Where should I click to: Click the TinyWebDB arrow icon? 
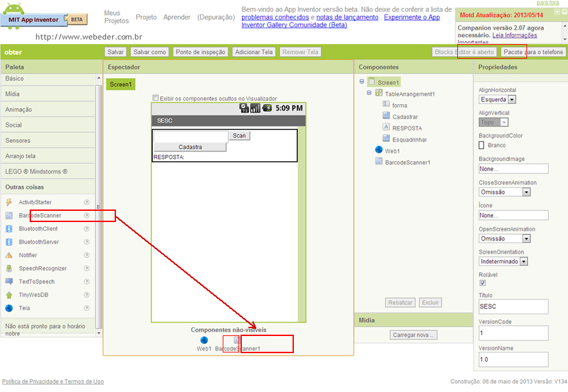(9, 295)
